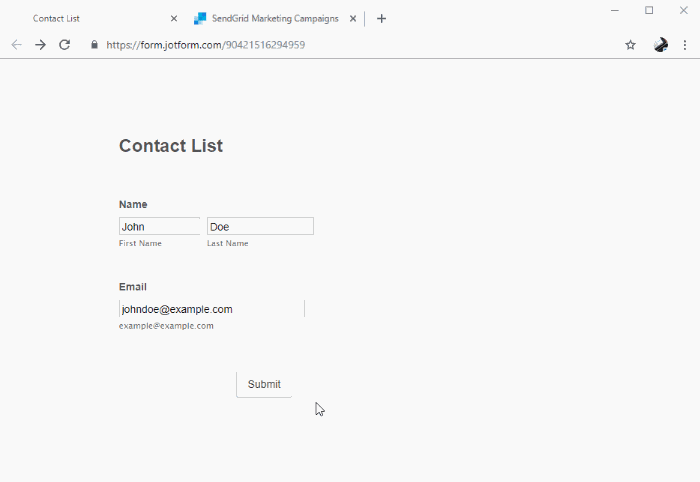Click the Contact List heading
Image resolution: width=700 pixels, height=482 pixels.
pyautogui.click(x=171, y=146)
